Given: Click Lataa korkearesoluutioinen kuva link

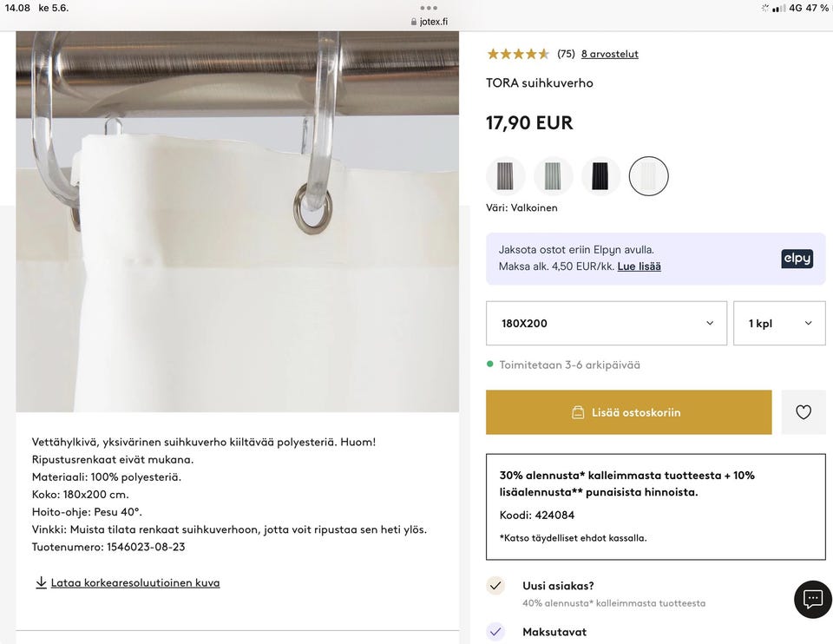Looking at the screenshot, I should (x=135, y=582).
